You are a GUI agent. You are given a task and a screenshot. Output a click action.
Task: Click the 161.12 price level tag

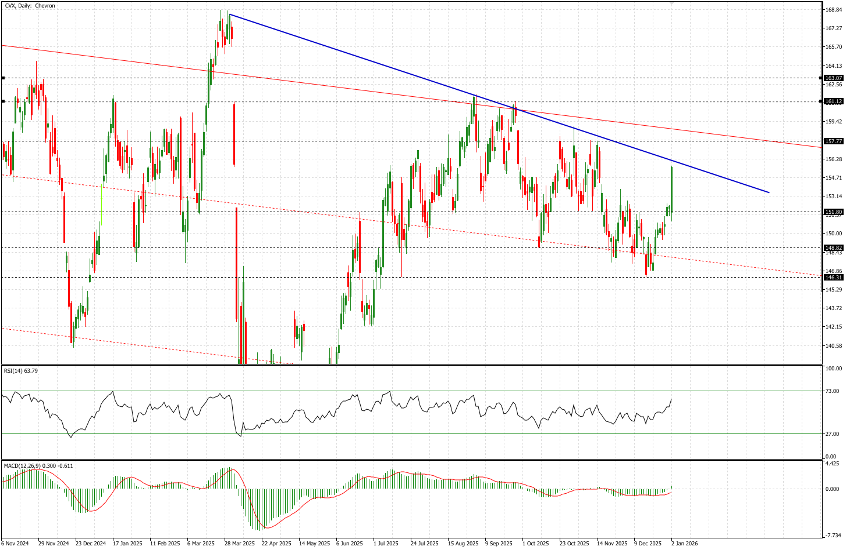click(x=834, y=101)
